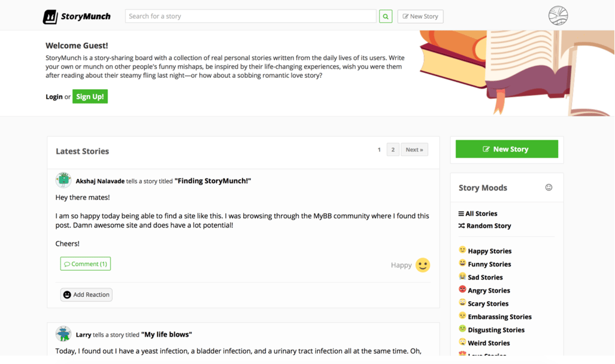Open the guest profile avatar icon
615x364 pixels.
tap(558, 16)
